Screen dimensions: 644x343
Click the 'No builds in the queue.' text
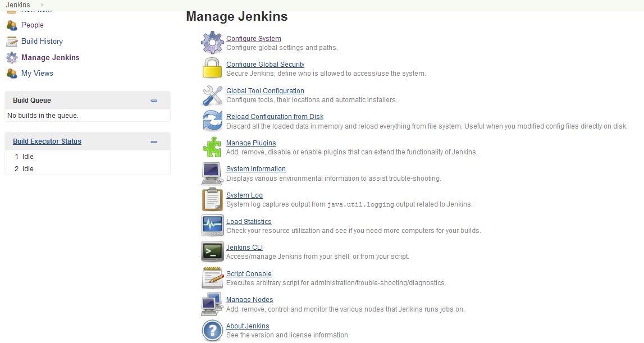pos(43,116)
